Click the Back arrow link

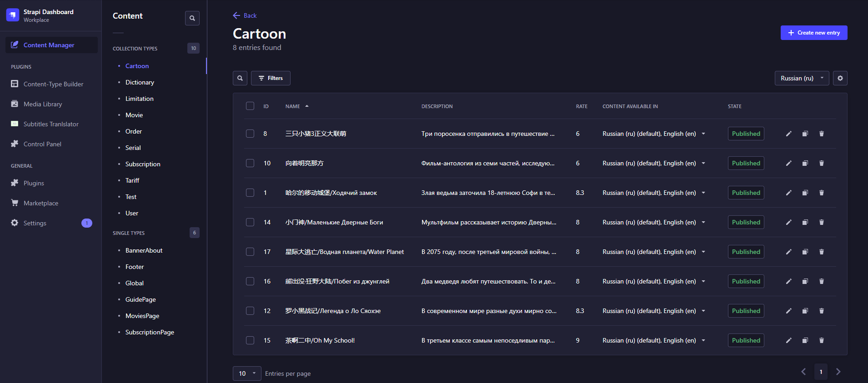click(245, 15)
